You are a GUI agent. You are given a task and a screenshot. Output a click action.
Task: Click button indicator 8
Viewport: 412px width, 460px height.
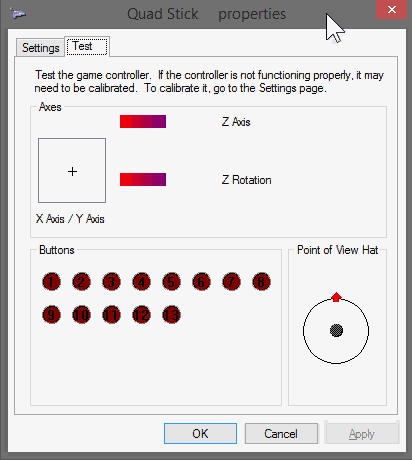pos(261,282)
